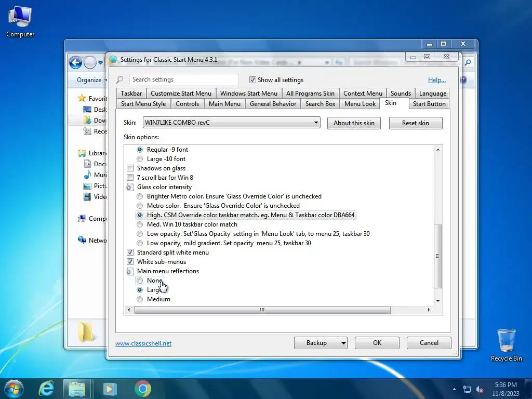This screenshot has height=399, width=532.
Task: Open the Computer desktop icon
Action: (x=20, y=22)
